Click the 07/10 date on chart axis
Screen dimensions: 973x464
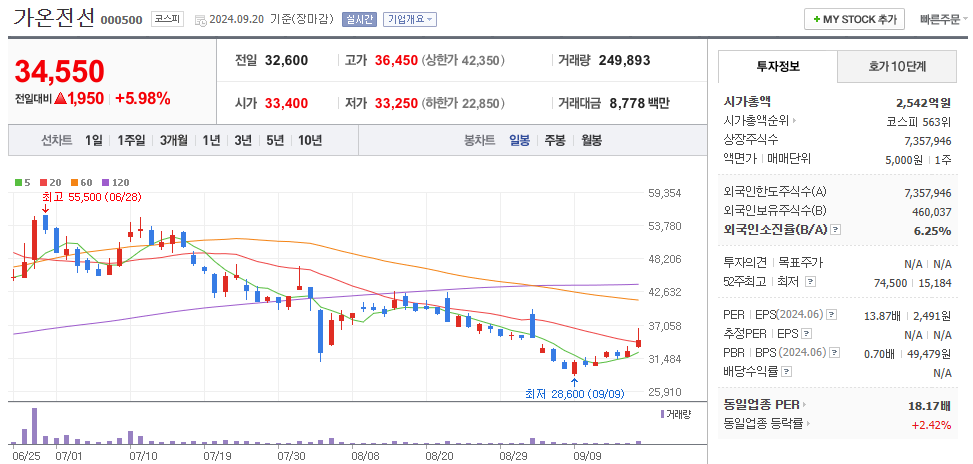143,456
